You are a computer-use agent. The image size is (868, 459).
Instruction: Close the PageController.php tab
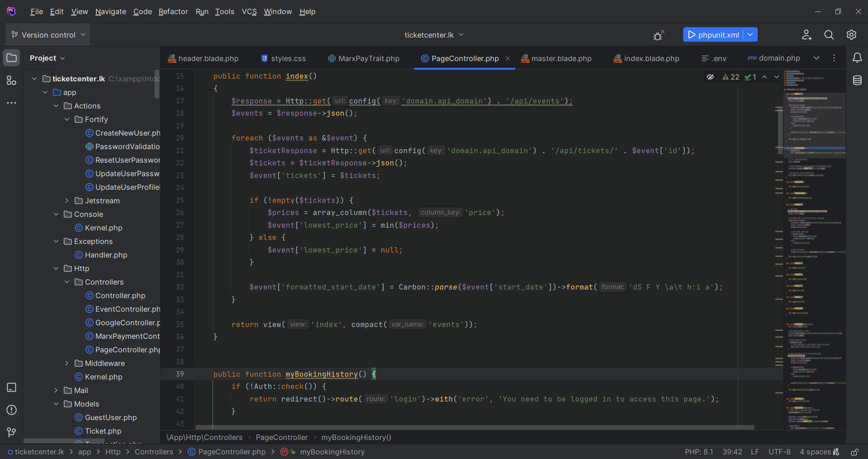tap(508, 59)
